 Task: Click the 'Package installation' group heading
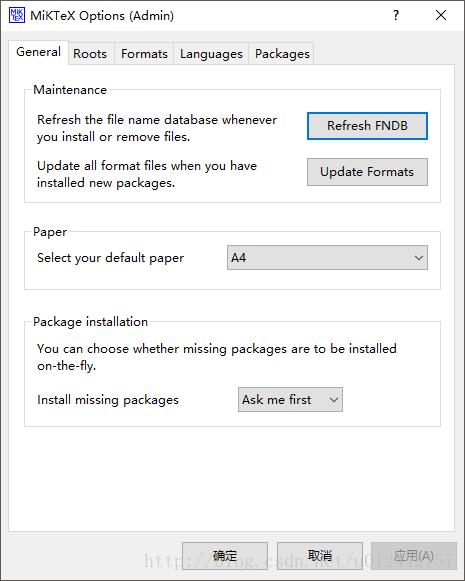(90, 322)
